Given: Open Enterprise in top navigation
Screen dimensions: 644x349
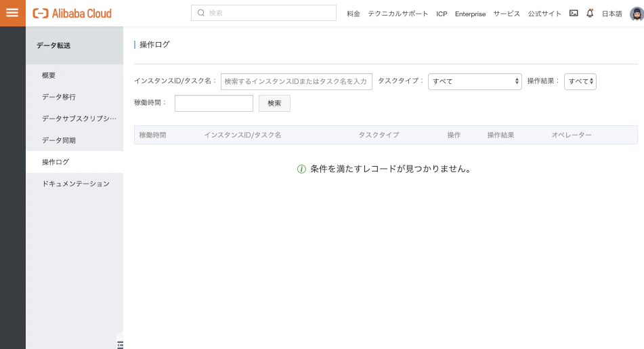Looking at the screenshot, I should click(x=470, y=14).
